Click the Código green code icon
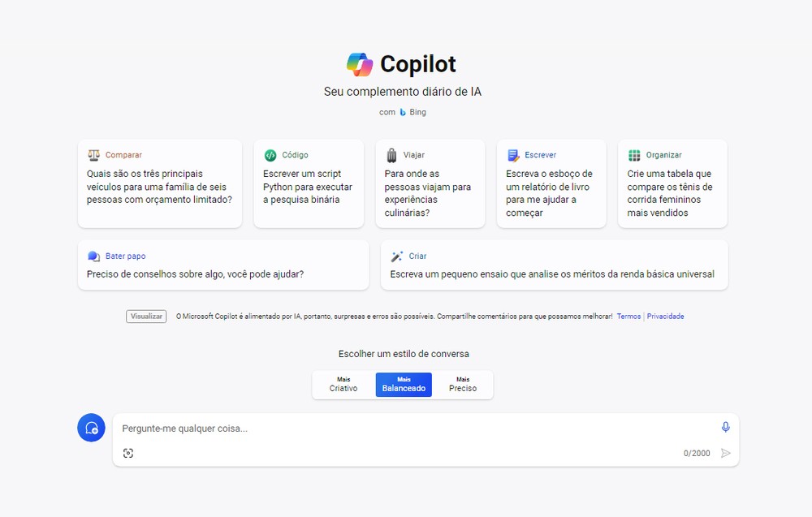The width and height of the screenshot is (812, 517). 270,155
